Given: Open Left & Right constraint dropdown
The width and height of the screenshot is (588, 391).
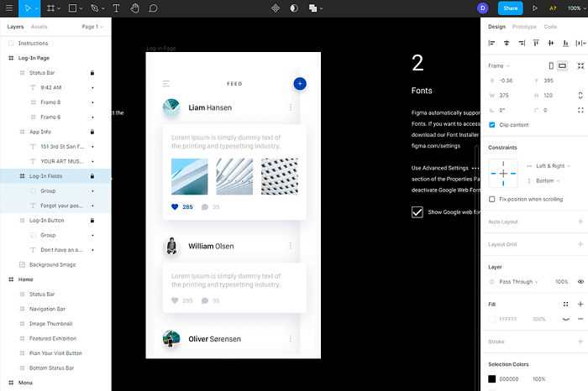Looking at the screenshot, I should pos(553,166).
